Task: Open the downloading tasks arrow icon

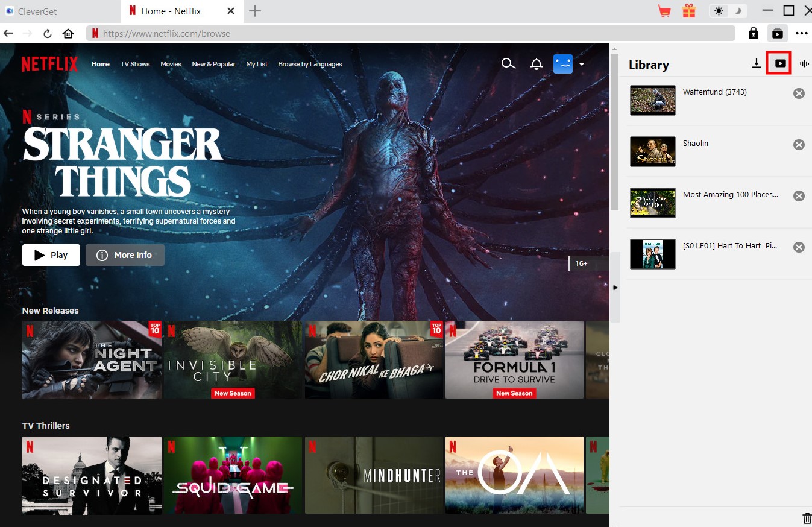Action: click(x=757, y=63)
